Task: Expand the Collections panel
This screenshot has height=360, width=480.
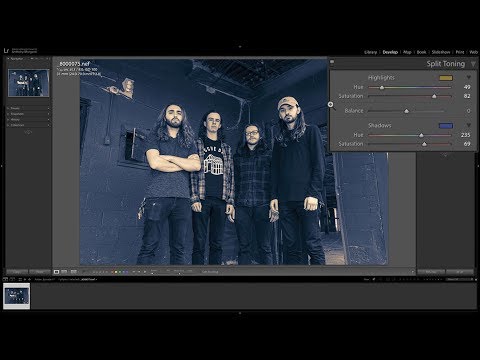Action: (28, 125)
